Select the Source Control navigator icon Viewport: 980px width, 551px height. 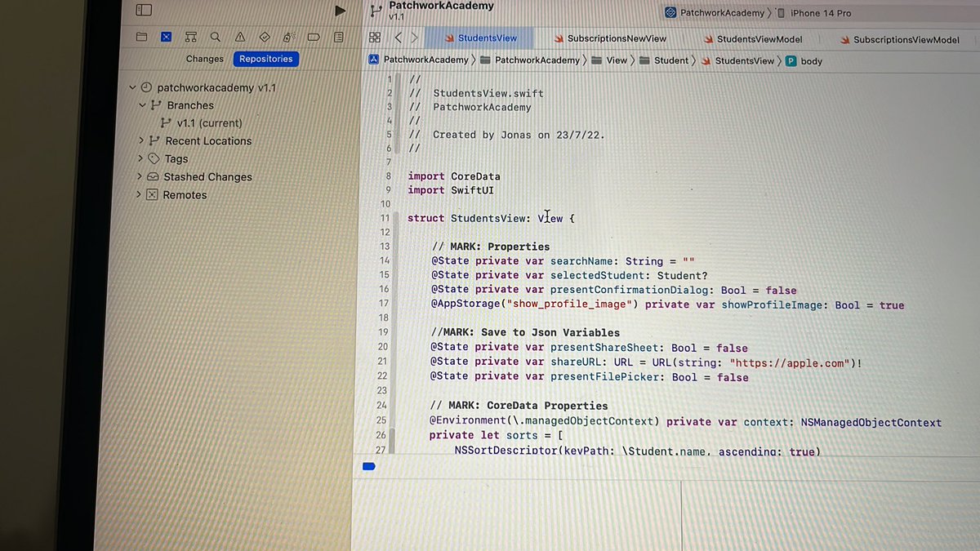166,37
